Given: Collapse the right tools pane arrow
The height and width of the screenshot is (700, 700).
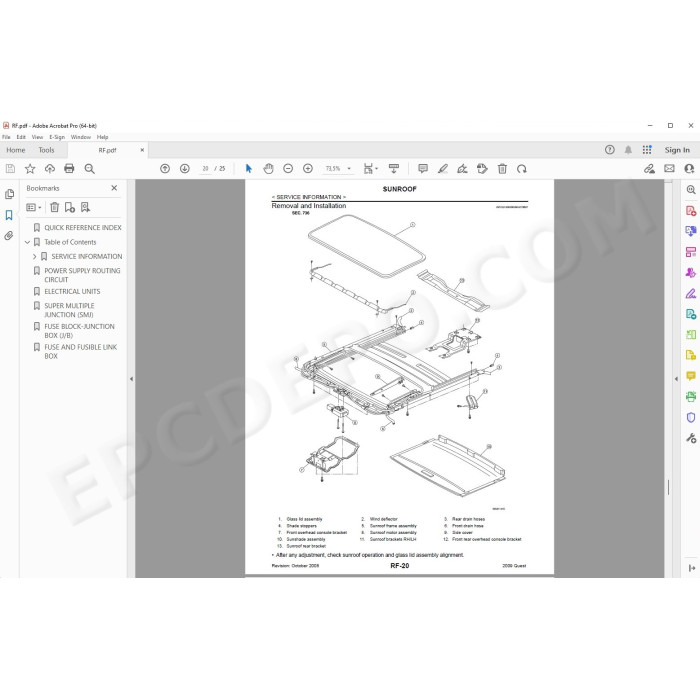Looking at the screenshot, I should pyautogui.click(x=676, y=379).
